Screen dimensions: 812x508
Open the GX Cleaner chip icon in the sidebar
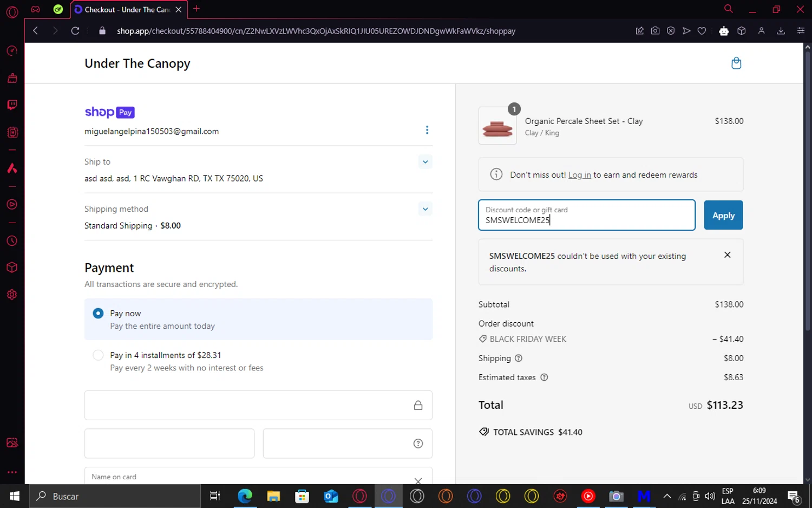[x=12, y=132]
